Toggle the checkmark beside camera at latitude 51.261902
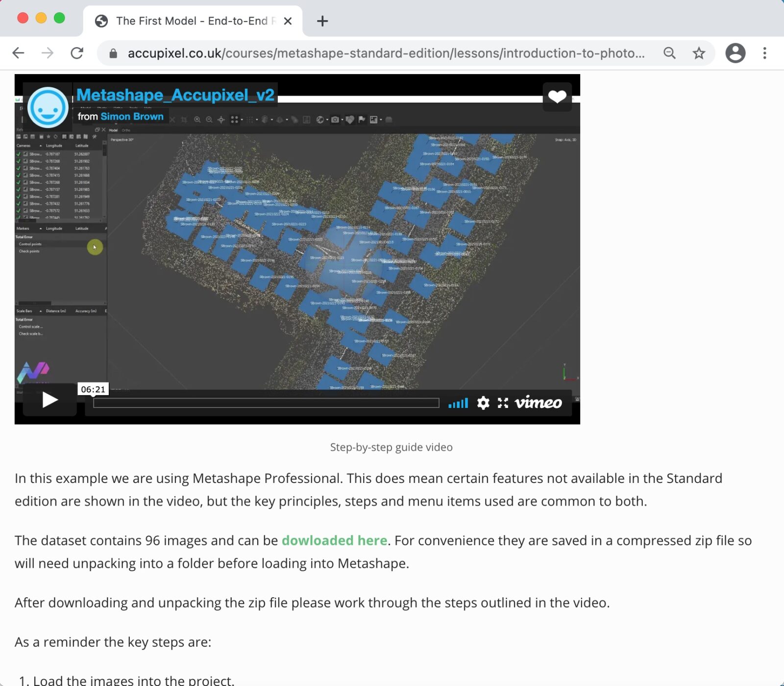The width and height of the screenshot is (784, 686). pyautogui.click(x=19, y=161)
